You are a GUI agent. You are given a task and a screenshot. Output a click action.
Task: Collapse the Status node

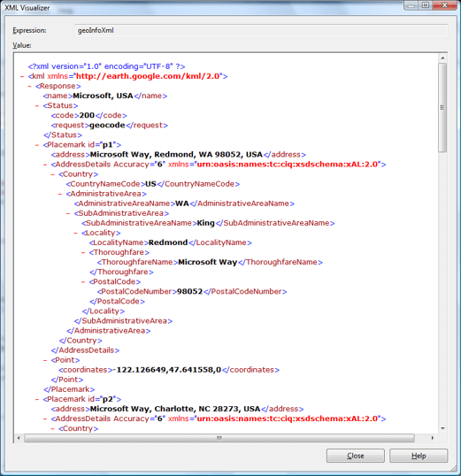coord(37,105)
